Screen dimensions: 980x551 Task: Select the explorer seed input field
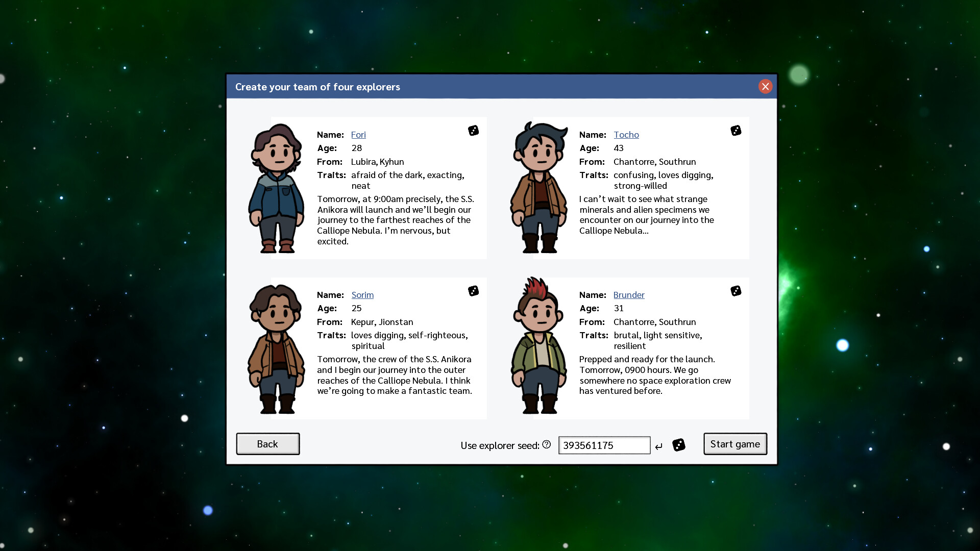point(604,445)
